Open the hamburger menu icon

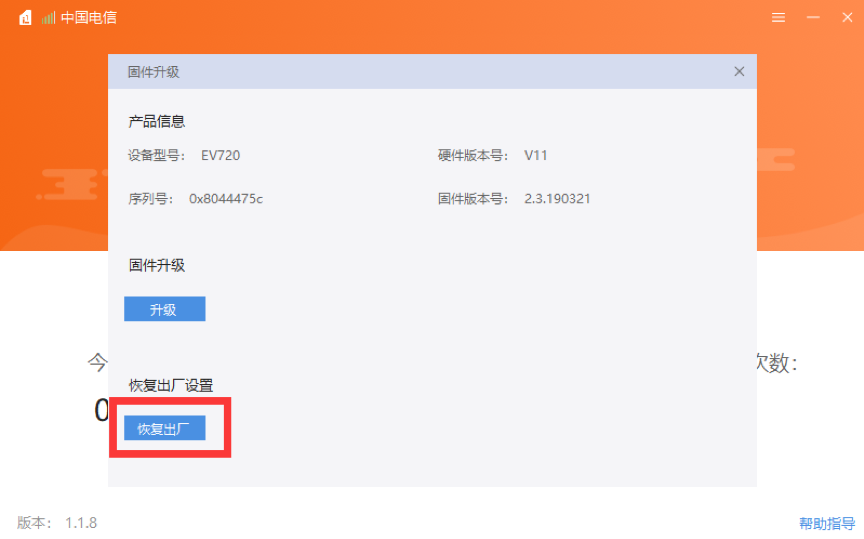pos(778,18)
